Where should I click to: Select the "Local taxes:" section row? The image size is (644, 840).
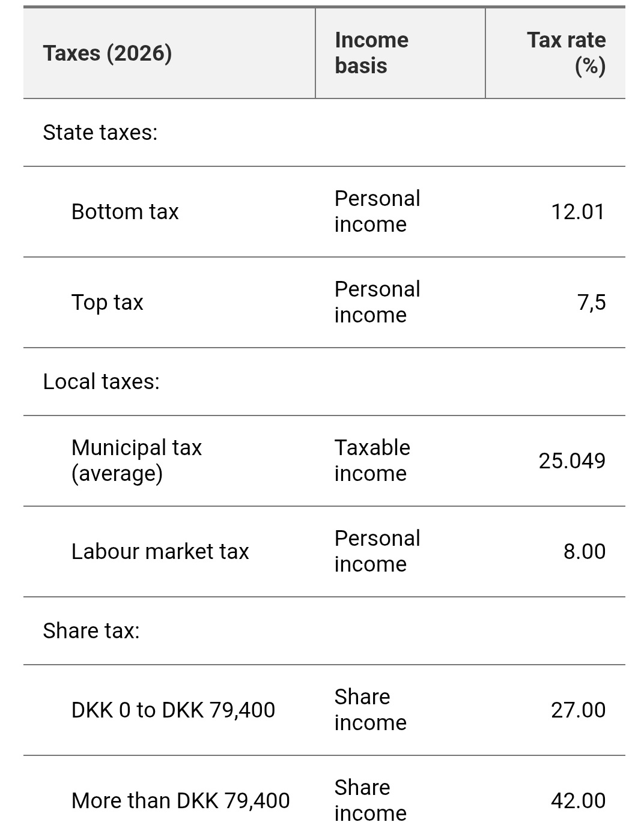[102, 382]
